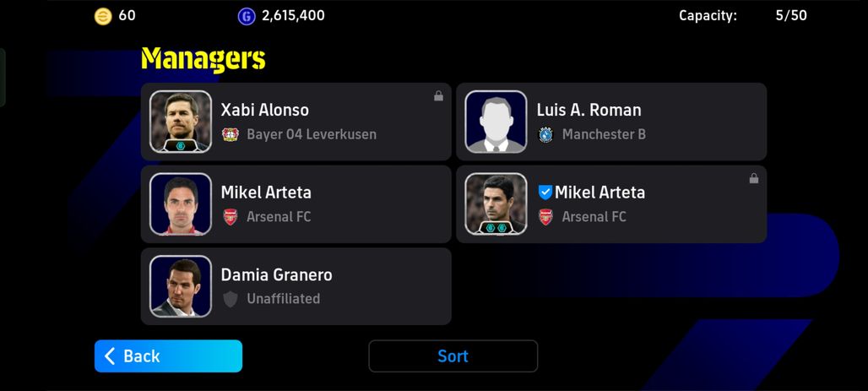868x391 pixels.
Task: Click the grey Unaffiliated shield icon
Action: point(231,299)
